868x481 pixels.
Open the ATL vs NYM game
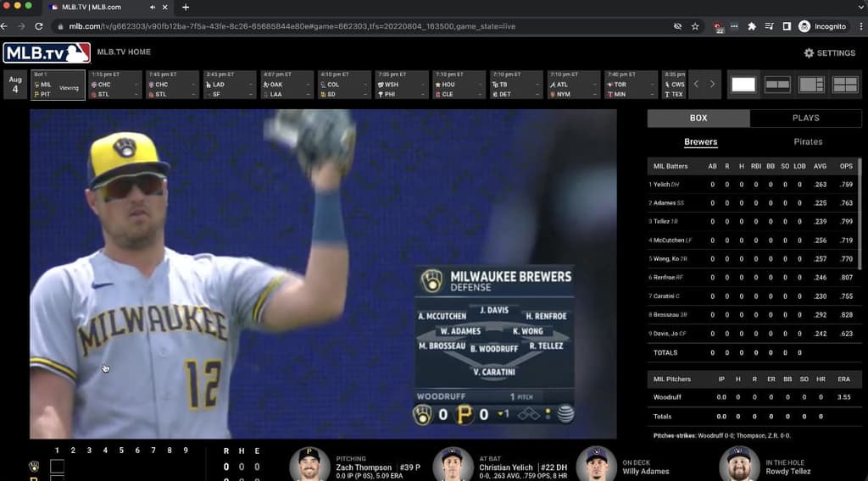pyautogui.click(x=574, y=85)
